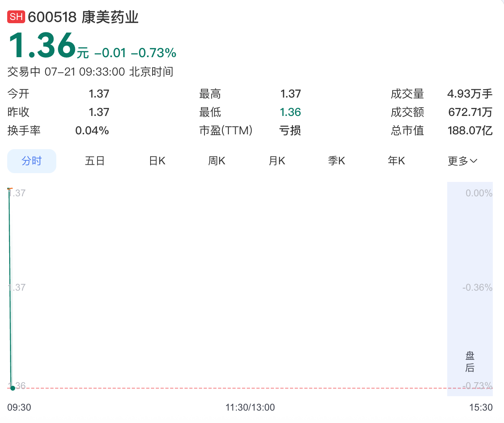Viewport: 504px width, 423px height.
Task: Click the current price 1.36元
Action: (x=49, y=45)
